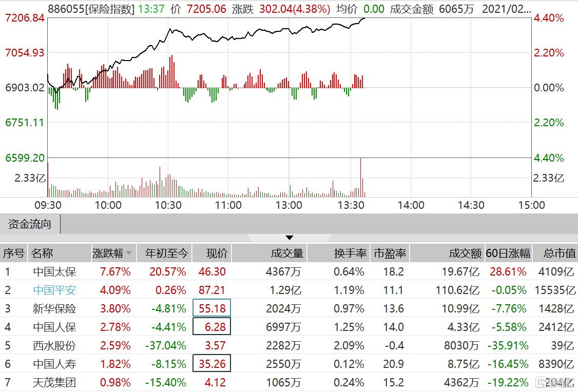This screenshot has height=392, width=578.
Task: Sort by the 市盈率 column header
Action: (x=390, y=253)
